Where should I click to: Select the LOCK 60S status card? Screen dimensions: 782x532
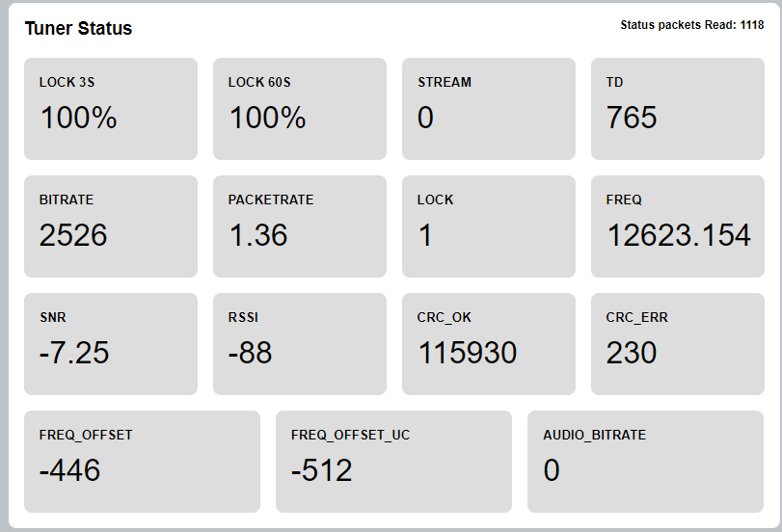coord(300,108)
